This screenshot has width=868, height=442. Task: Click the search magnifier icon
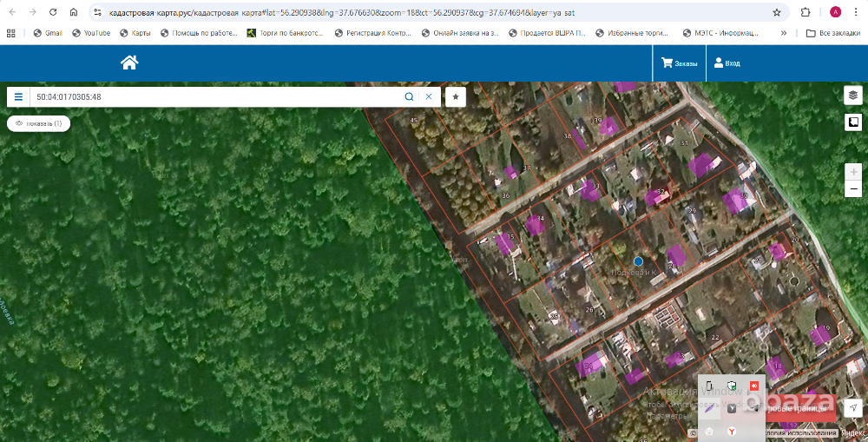pos(409,96)
